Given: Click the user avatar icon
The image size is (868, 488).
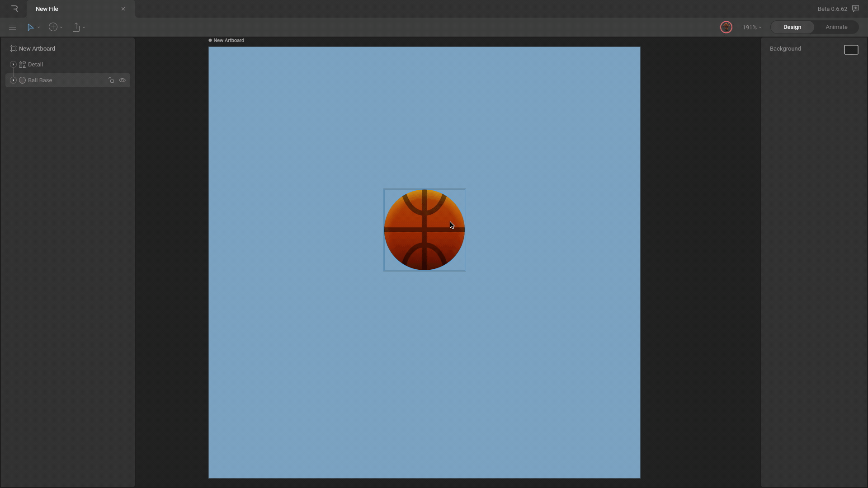Looking at the screenshot, I should pos(726,27).
